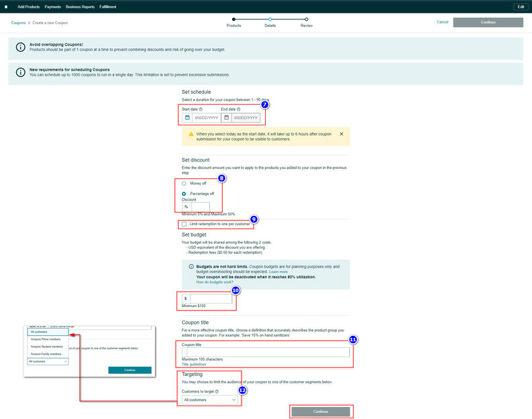Open the Payments menu

[x=52, y=7]
